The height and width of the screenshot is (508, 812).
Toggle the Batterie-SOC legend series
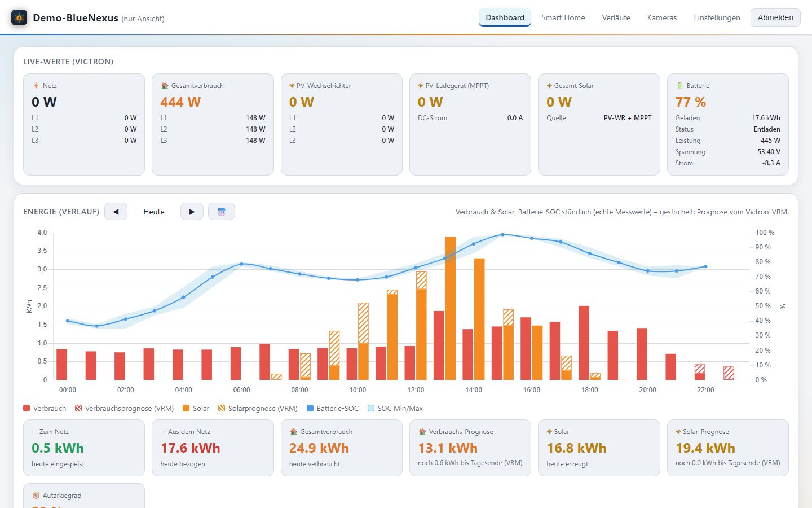pyautogui.click(x=332, y=408)
